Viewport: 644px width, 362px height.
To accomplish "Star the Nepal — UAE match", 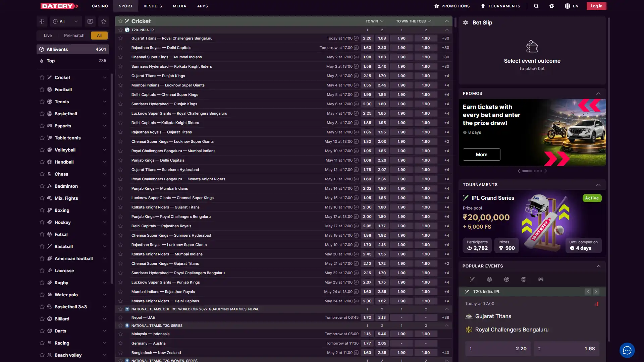I will (120, 317).
